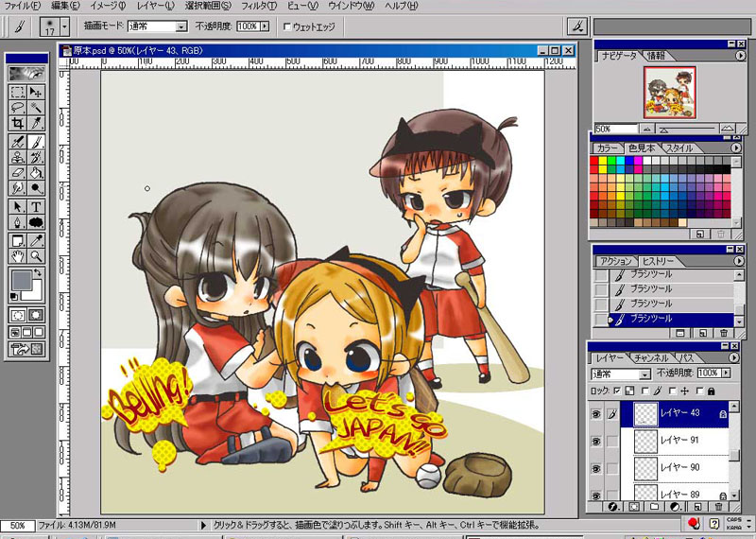
Task: Select the Hand tool
Action: (18, 255)
